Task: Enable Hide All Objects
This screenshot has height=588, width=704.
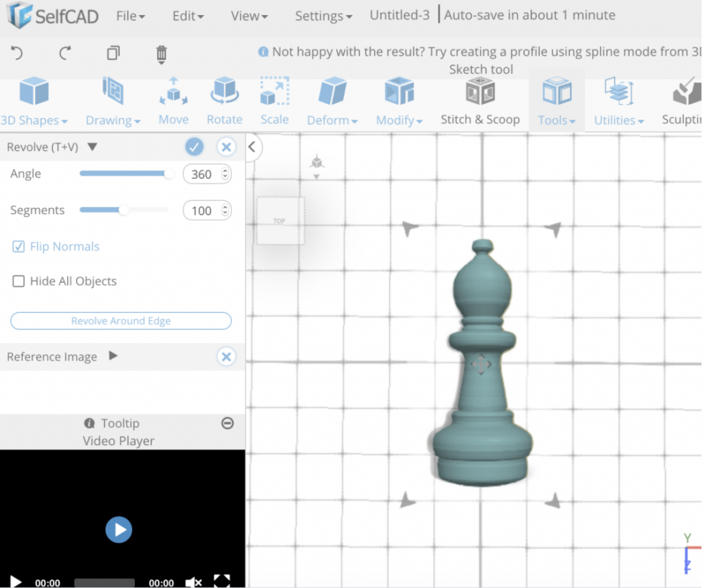Action: coord(18,281)
